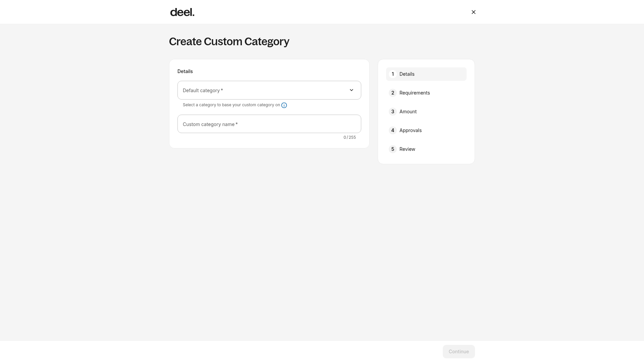Jump to the Amount step
Screen dimensions: 644x362
tap(426, 112)
